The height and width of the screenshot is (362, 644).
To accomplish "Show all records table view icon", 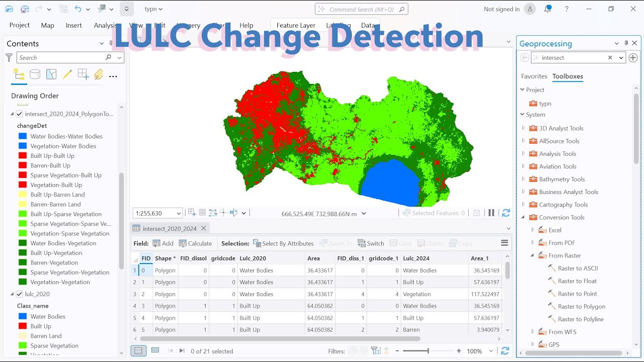I will click(x=138, y=350).
